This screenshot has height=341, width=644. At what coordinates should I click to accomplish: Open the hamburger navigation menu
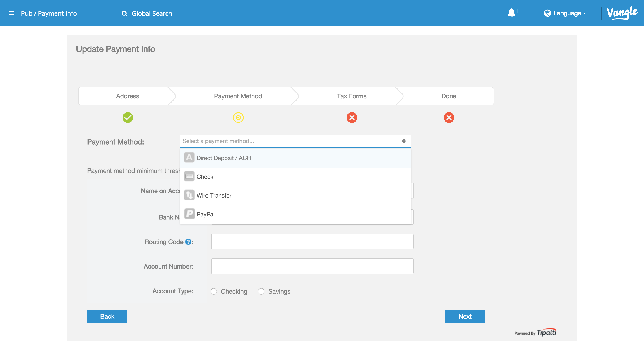pos(11,13)
